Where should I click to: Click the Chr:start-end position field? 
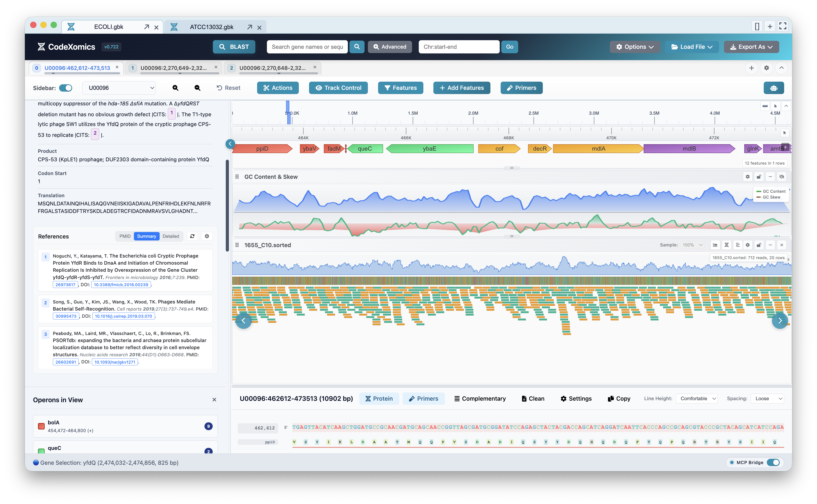tap(459, 47)
